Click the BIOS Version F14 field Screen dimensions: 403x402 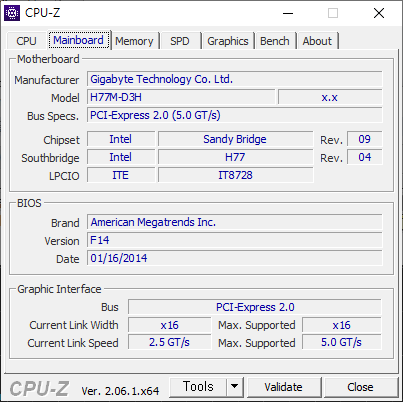click(x=235, y=240)
